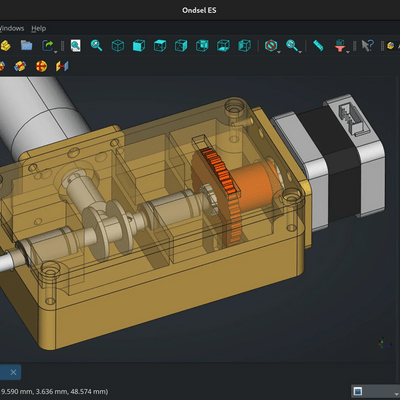Activate the What's This help cursor
The width and height of the screenshot is (400, 400).
point(368,45)
